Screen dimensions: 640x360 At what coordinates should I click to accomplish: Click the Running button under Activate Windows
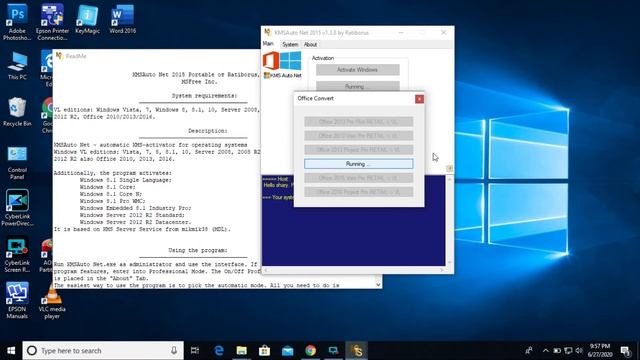click(358, 86)
